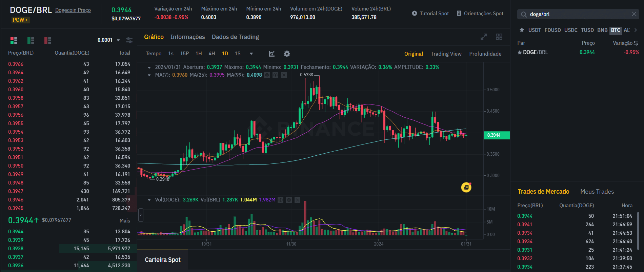Click the search magnifier icon
Image resolution: width=644 pixels, height=272 pixels.
coord(524,14)
